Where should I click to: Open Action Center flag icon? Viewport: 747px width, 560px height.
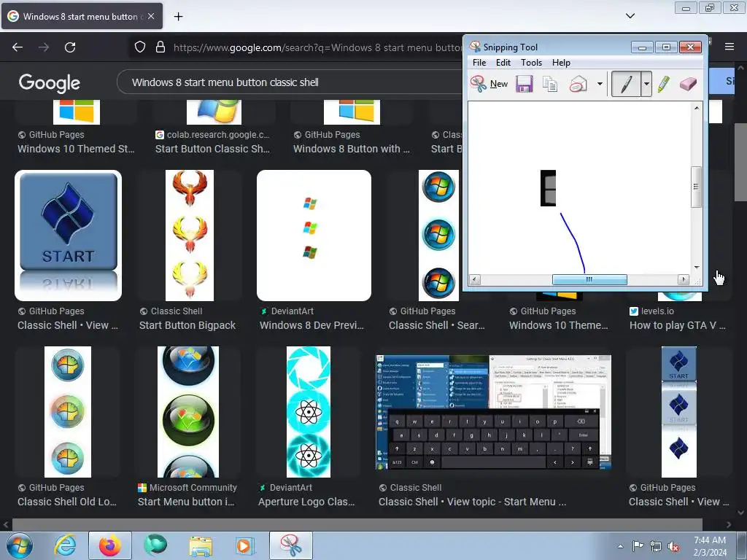pyautogui.click(x=638, y=546)
